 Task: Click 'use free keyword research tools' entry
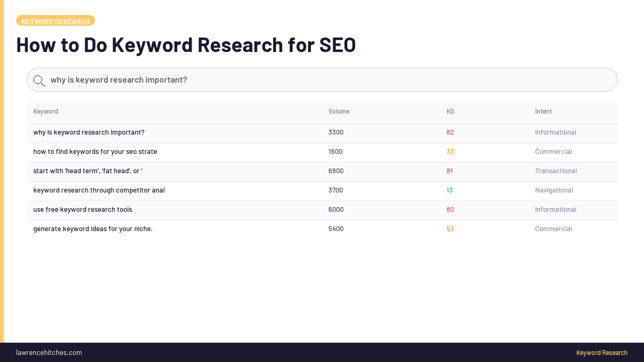pos(83,209)
